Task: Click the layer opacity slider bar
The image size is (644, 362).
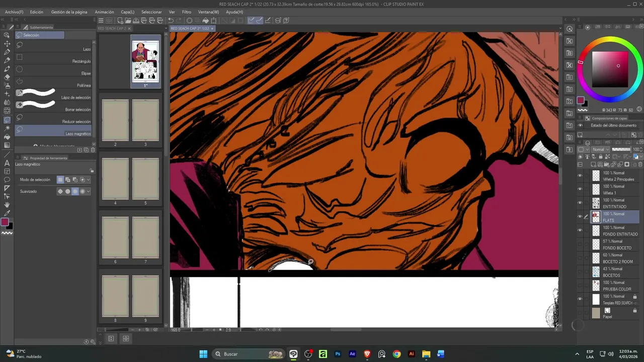Action: pos(621,150)
